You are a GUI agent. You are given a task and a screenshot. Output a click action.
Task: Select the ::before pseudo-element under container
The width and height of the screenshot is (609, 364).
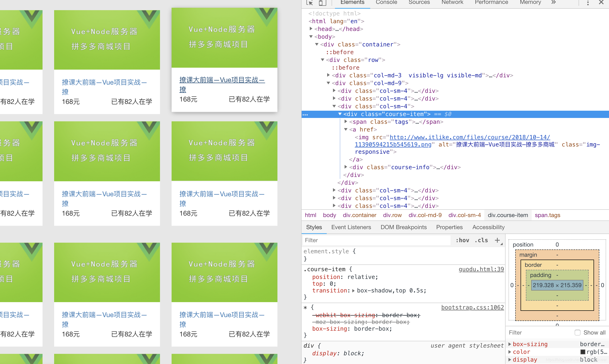coord(340,52)
